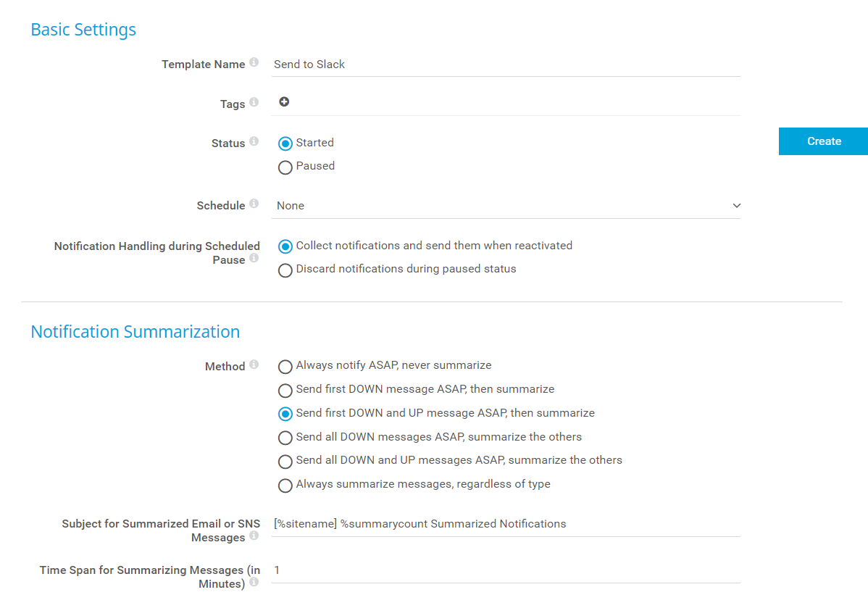Click info icon for Notification Handling during Scheduled Pause
The width and height of the screenshot is (868, 608).
pos(254,259)
